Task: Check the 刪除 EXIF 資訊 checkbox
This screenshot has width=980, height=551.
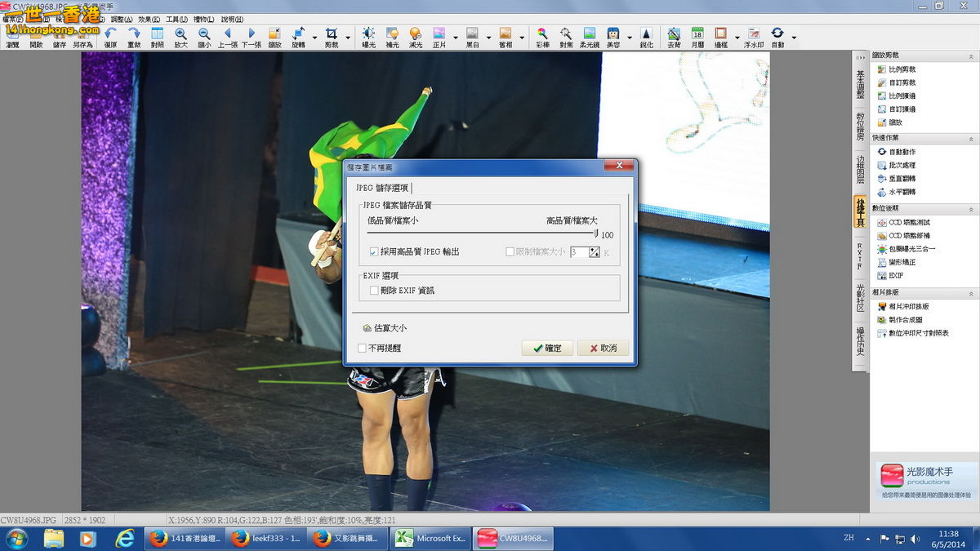Action: [374, 290]
